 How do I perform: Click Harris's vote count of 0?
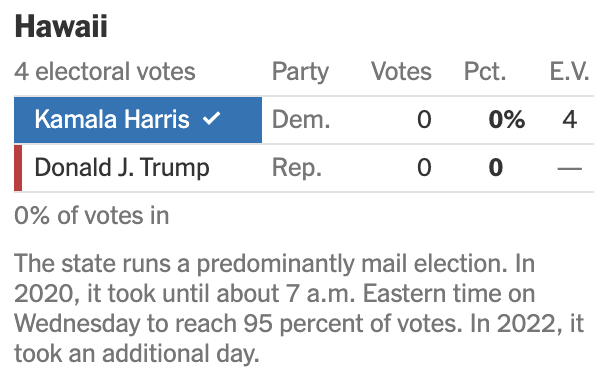pos(424,119)
